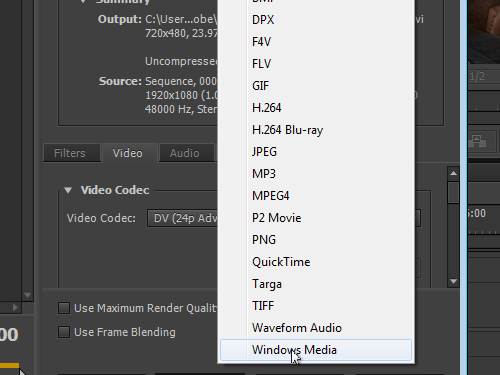Click left panel scroll right arrow
The image size is (500, 375).
pos(15,307)
